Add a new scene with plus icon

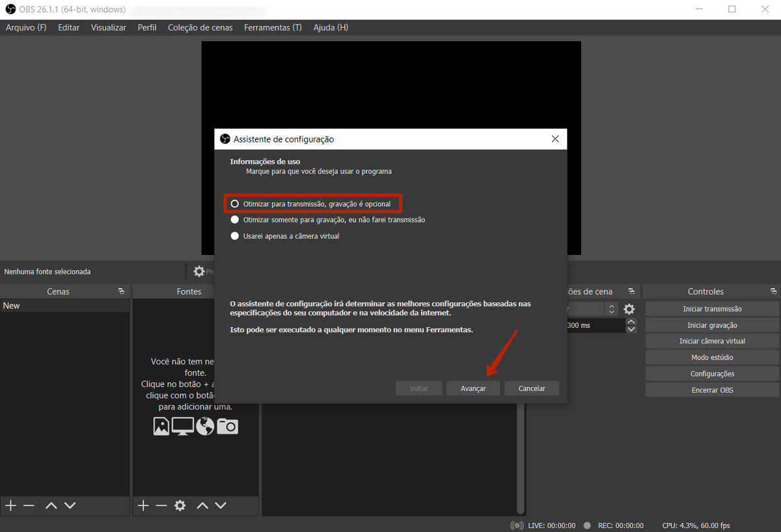click(x=10, y=505)
